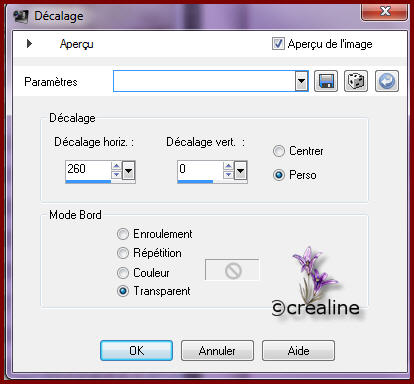Click the disabled edge color swatch box
414x384 pixels.
232,270
